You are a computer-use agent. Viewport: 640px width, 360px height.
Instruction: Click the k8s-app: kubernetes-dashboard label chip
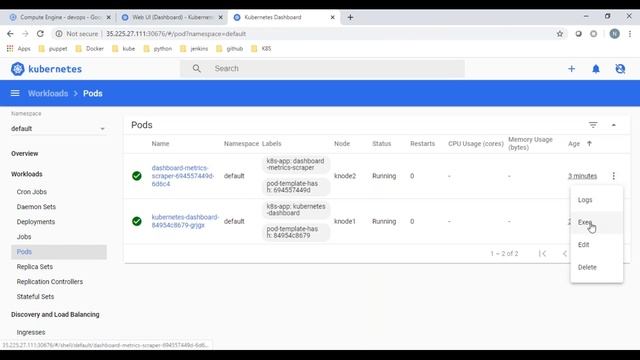tap(296, 209)
